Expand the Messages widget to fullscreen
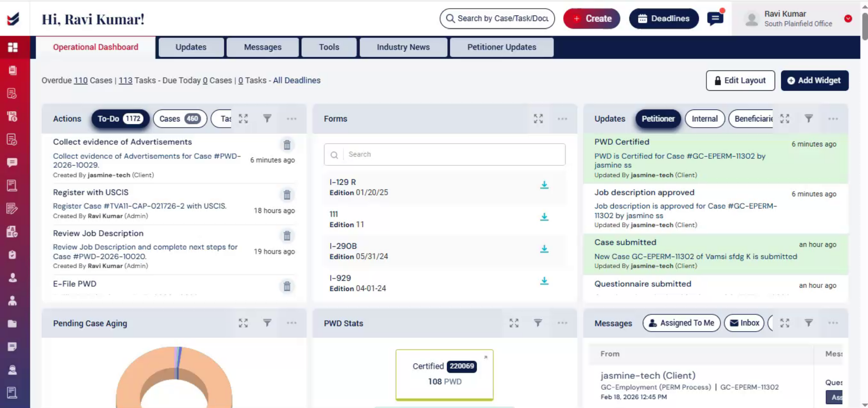 (x=785, y=323)
